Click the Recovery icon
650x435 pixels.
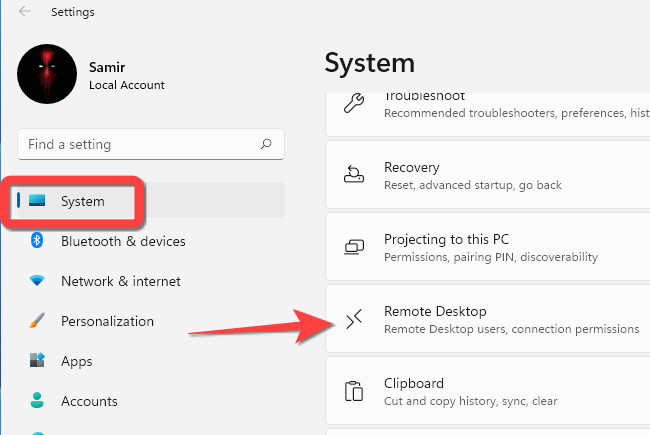[x=355, y=175]
